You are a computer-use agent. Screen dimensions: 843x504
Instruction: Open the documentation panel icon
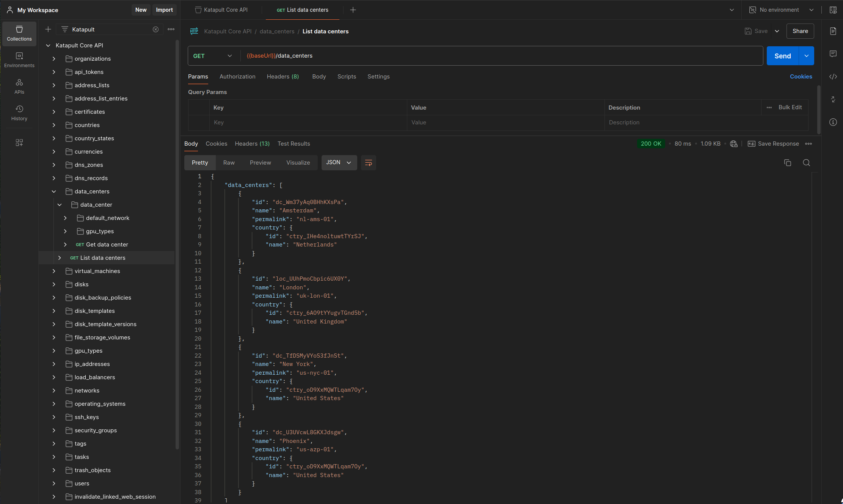click(x=833, y=31)
